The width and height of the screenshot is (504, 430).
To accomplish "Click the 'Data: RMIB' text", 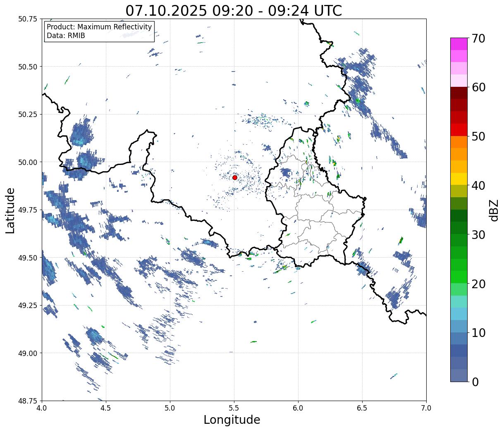I will click(x=66, y=36).
